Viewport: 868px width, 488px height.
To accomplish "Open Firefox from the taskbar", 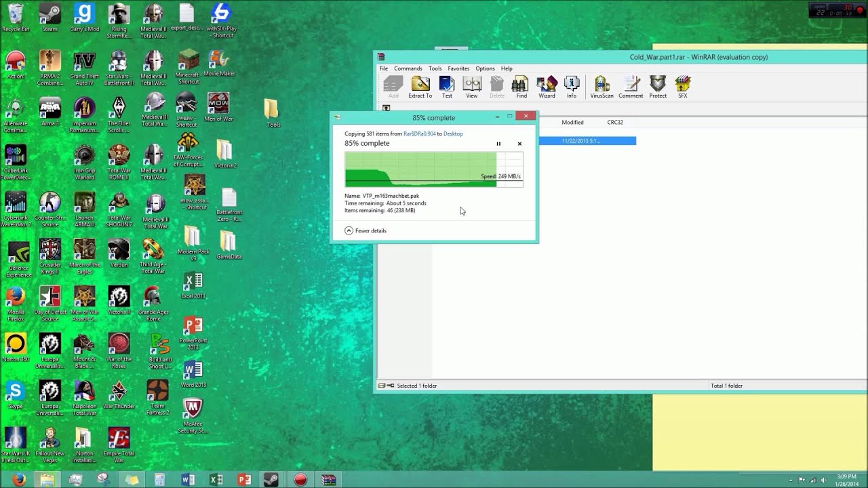I will pos(19,479).
